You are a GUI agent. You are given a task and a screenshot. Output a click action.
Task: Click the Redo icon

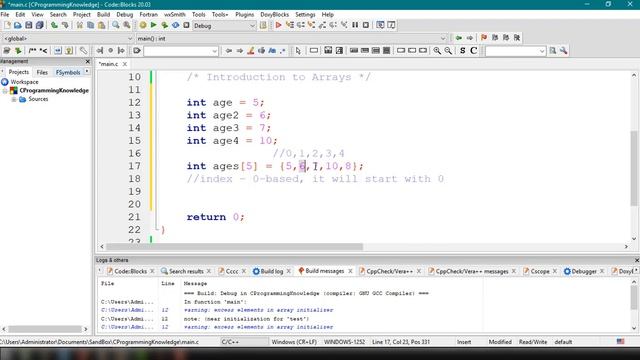[x=65, y=25]
